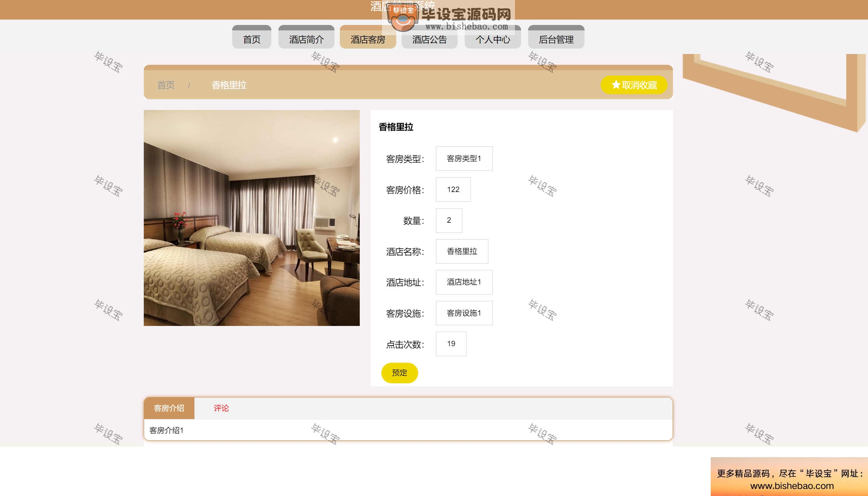Select the 客房介绍 tab
Image resolution: width=868 pixels, height=496 pixels.
point(169,408)
